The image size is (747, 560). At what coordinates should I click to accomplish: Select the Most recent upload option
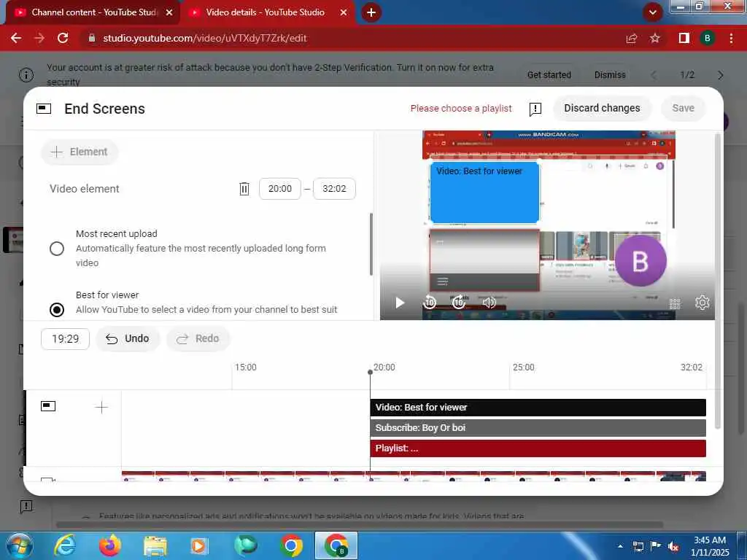point(57,249)
